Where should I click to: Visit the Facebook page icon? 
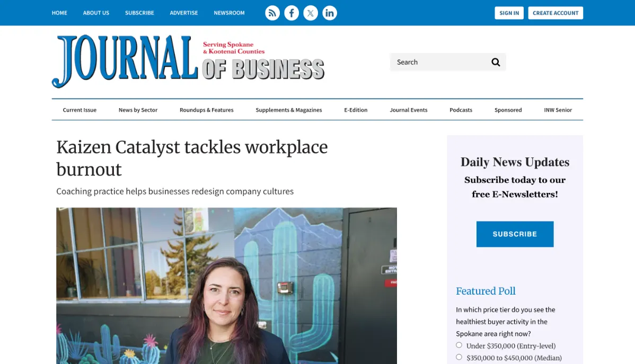click(292, 13)
